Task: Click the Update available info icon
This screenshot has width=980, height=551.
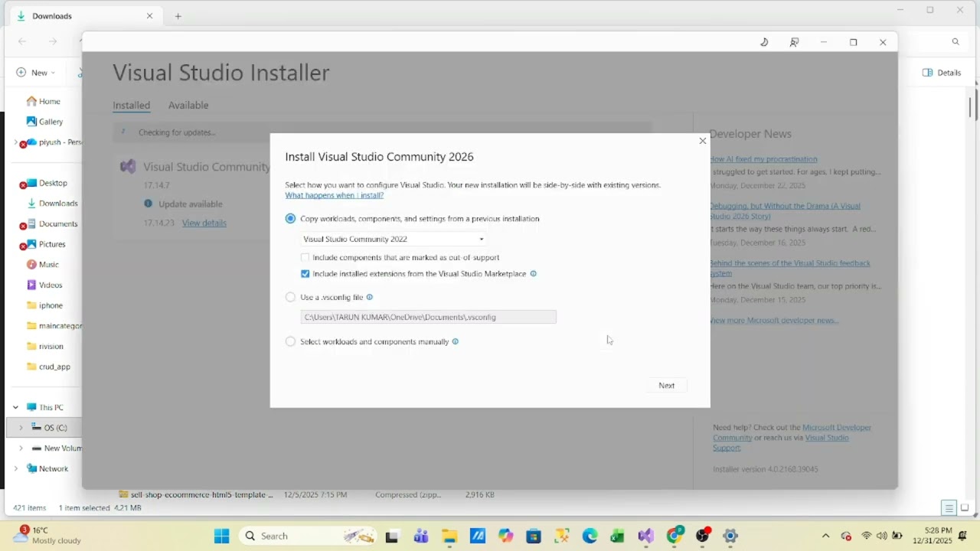Action: click(149, 204)
